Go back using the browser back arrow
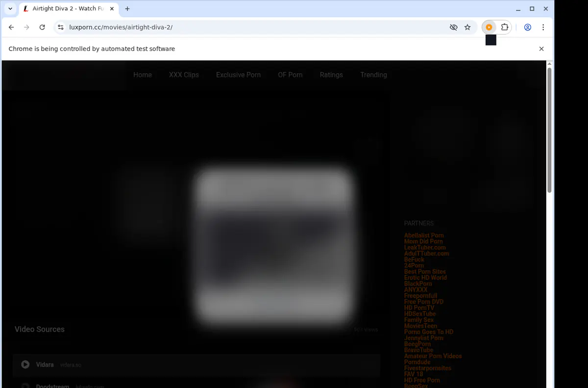This screenshot has width=588, height=388. [x=11, y=27]
